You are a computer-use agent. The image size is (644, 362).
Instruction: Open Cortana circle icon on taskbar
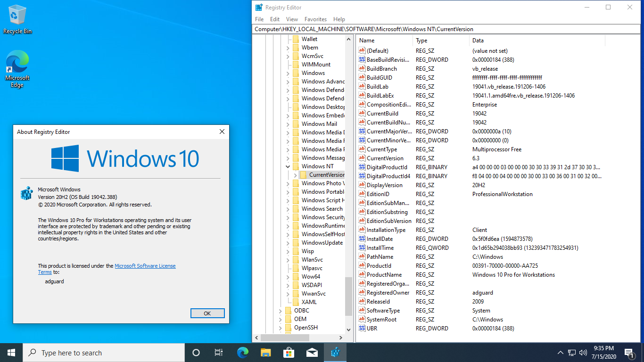click(x=196, y=353)
